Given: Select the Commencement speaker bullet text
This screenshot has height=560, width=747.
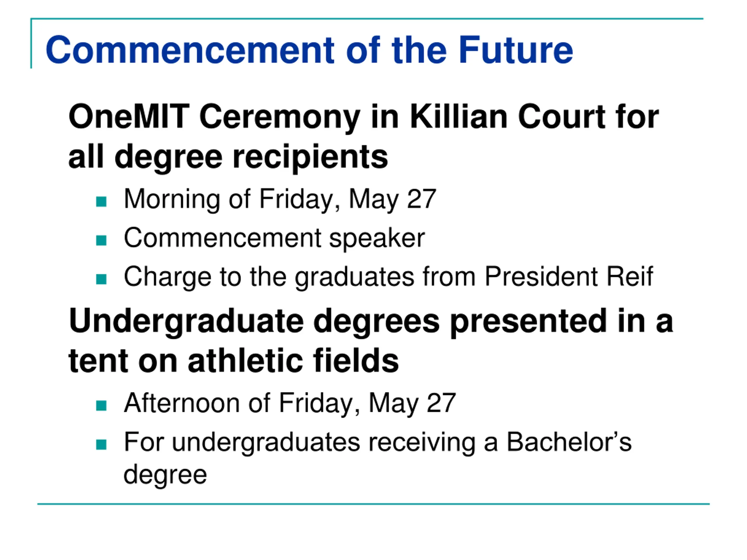Looking at the screenshot, I should point(274,238).
